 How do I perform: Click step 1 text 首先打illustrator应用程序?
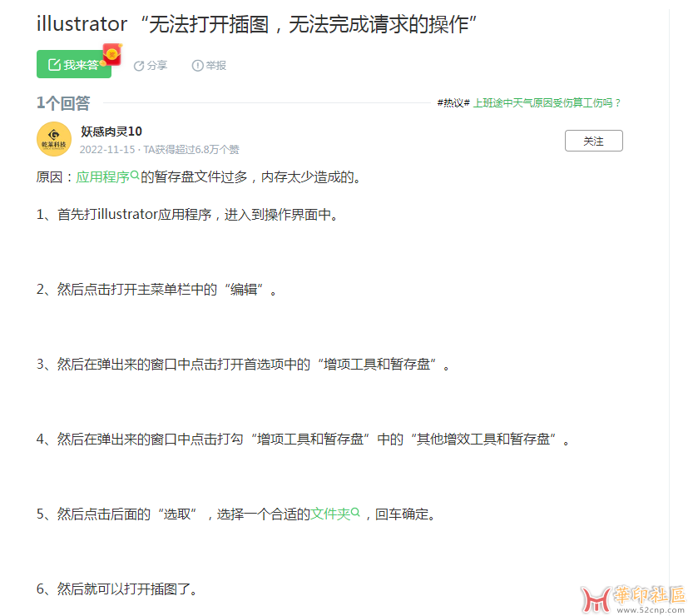[187, 214]
